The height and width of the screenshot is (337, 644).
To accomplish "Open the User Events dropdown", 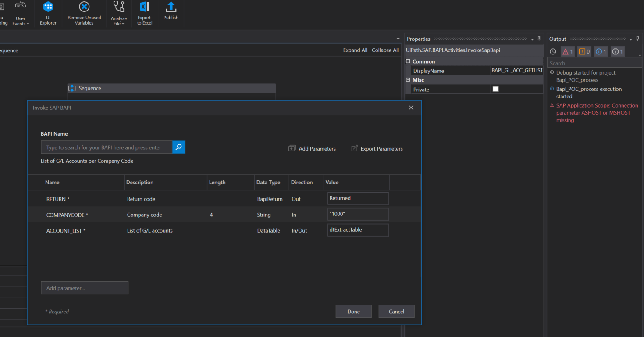I will [x=21, y=21].
